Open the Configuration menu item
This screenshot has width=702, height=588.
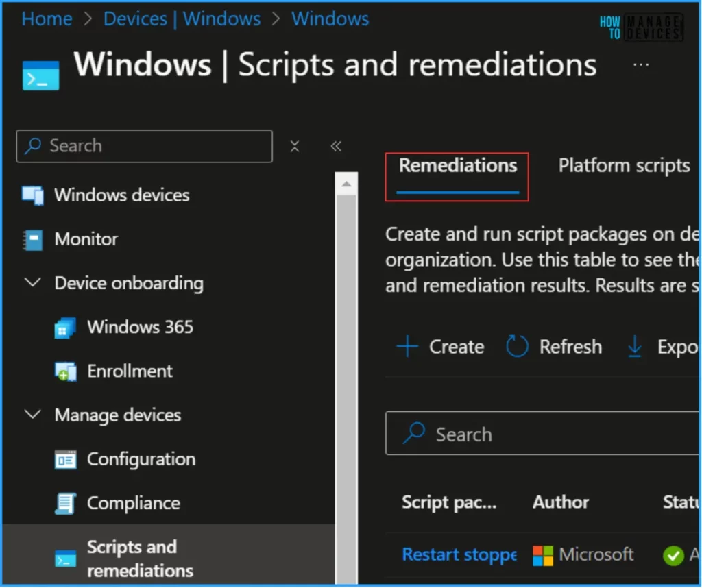(x=141, y=460)
